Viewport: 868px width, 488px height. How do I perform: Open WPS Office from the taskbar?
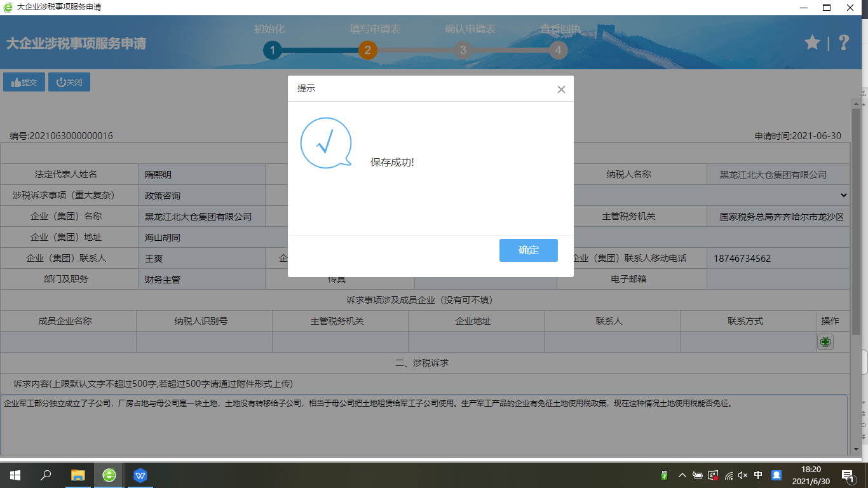point(140,475)
